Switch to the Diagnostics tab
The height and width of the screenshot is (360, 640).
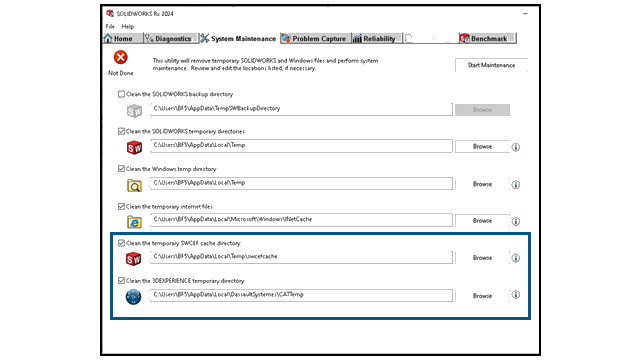point(170,39)
